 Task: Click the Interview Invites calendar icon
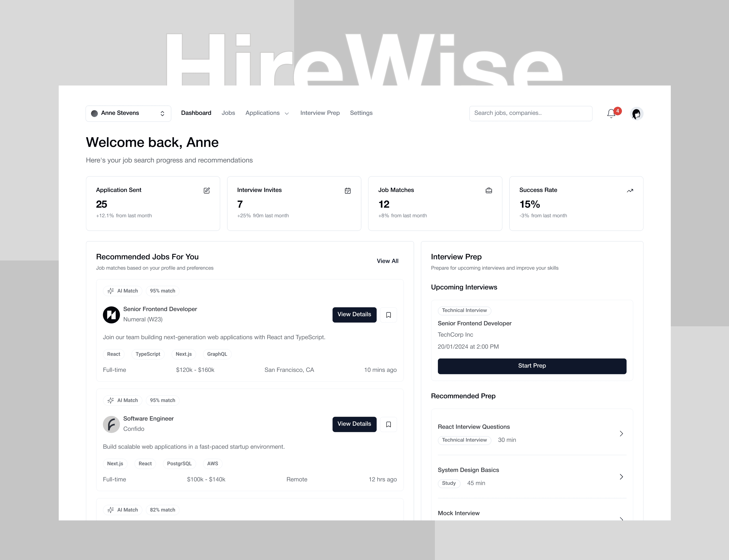(348, 191)
